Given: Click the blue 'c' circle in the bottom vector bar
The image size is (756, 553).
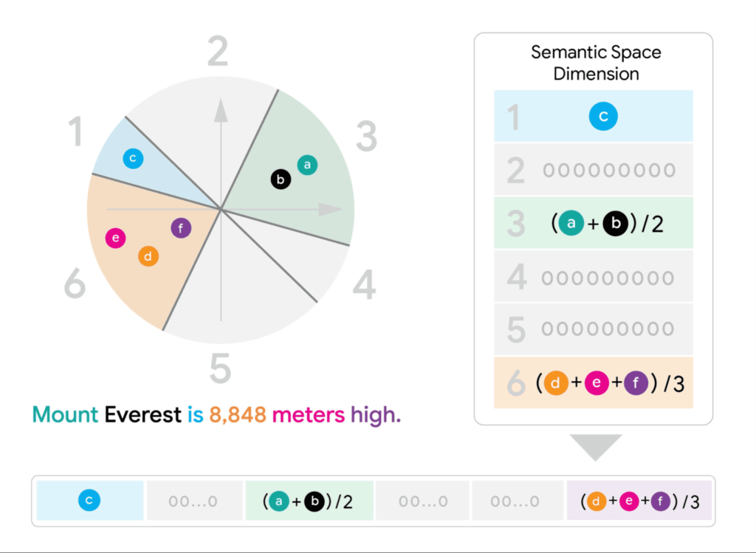Looking at the screenshot, I should [89, 500].
